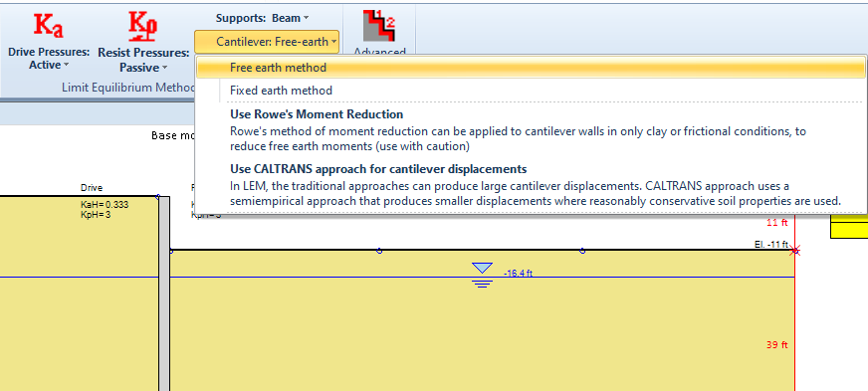Image resolution: width=868 pixels, height=391 pixels.
Task: Click the -16.4 ft water elevation label
Action: click(x=518, y=274)
